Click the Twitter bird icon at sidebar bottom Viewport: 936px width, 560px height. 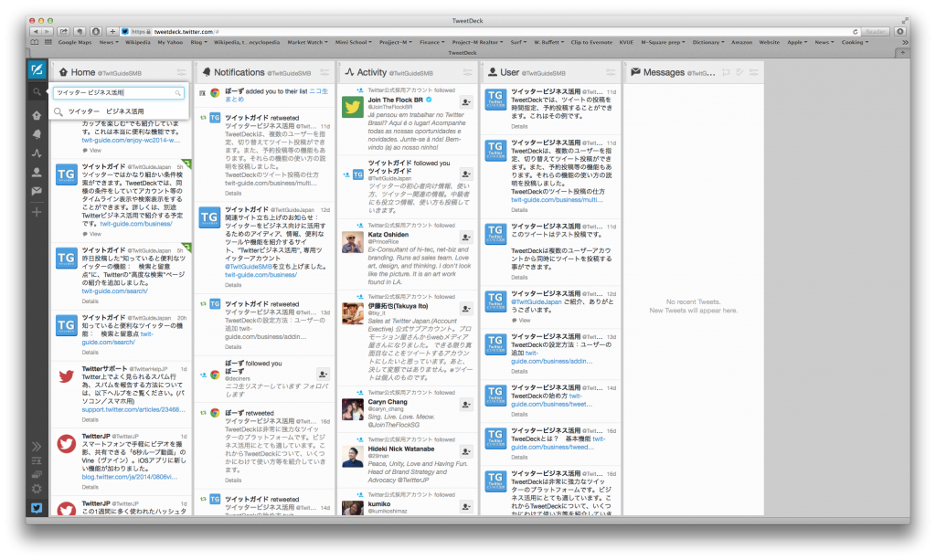click(x=37, y=508)
